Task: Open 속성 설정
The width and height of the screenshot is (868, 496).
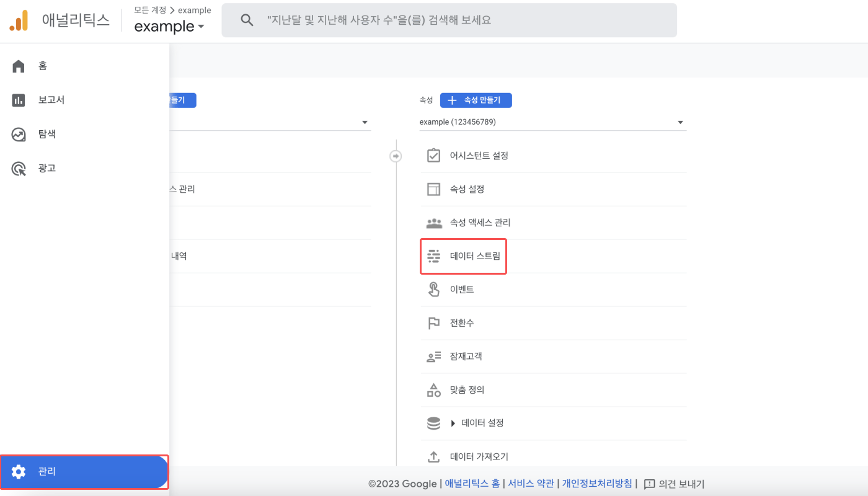Action: (554, 189)
